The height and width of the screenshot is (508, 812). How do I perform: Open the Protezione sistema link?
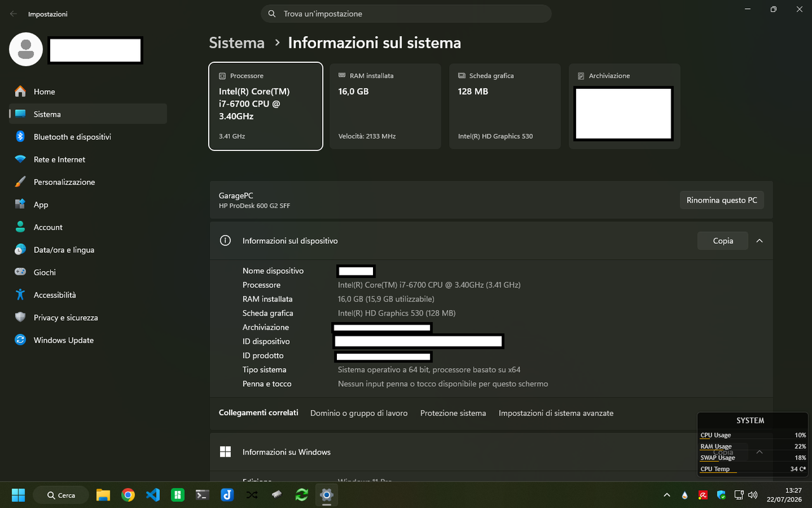(453, 413)
